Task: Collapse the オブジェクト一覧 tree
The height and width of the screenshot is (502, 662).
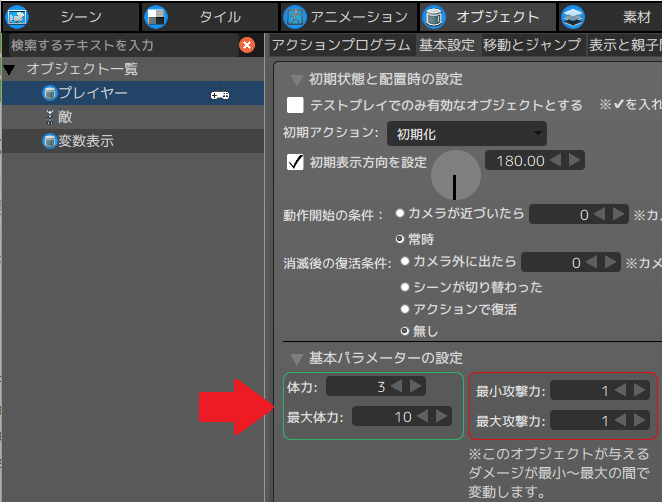Action: pyautogui.click(x=9, y=69)
